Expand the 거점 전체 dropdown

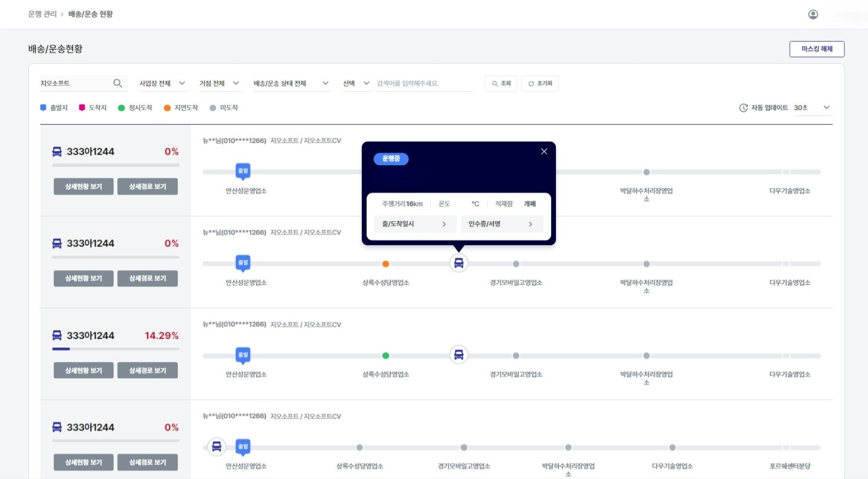[219, 83]
